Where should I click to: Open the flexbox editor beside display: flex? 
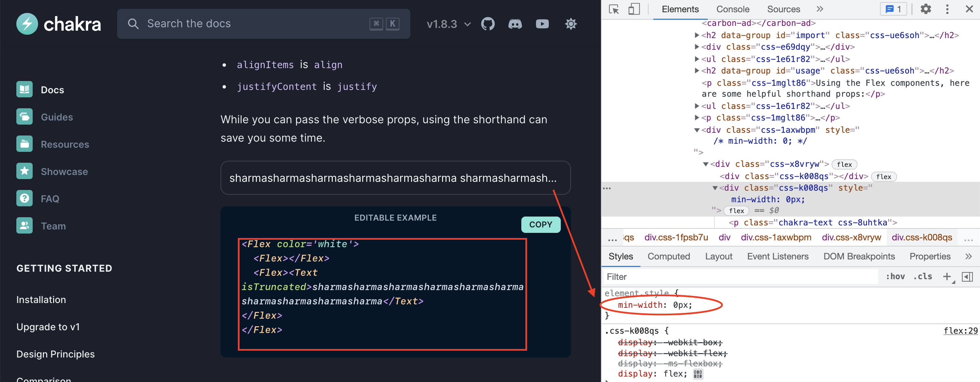click(698, 374)
